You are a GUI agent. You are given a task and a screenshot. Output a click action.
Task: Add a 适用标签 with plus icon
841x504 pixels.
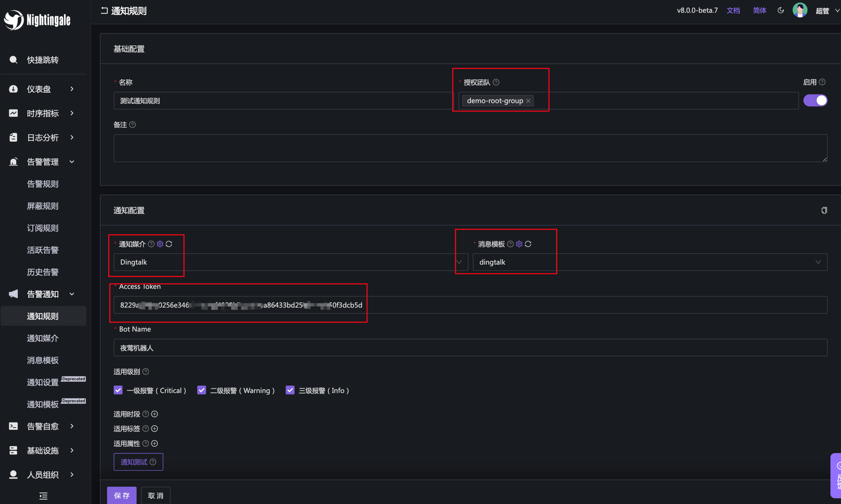pyautogui.click(x=155, y=429)
